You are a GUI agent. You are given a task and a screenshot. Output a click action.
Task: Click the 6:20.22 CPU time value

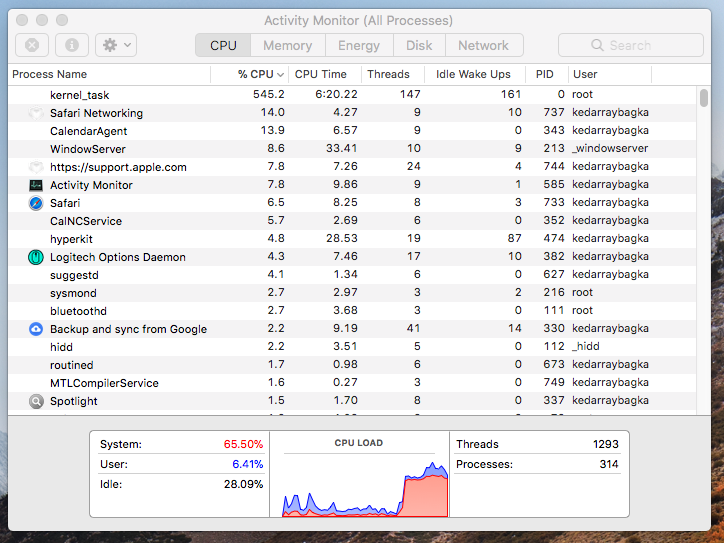coord(336,94)
